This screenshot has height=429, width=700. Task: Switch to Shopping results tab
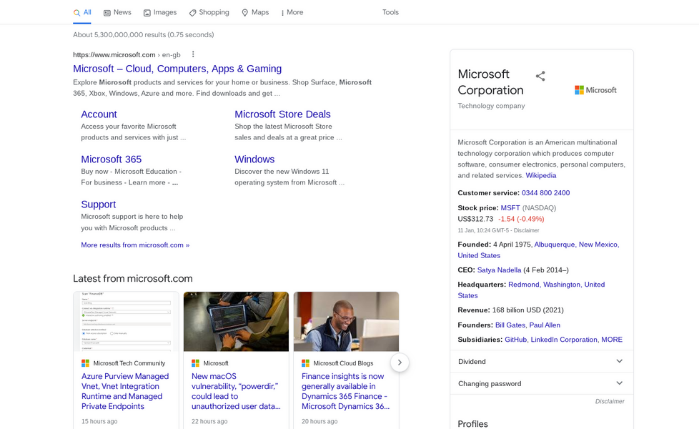(209, 12)
